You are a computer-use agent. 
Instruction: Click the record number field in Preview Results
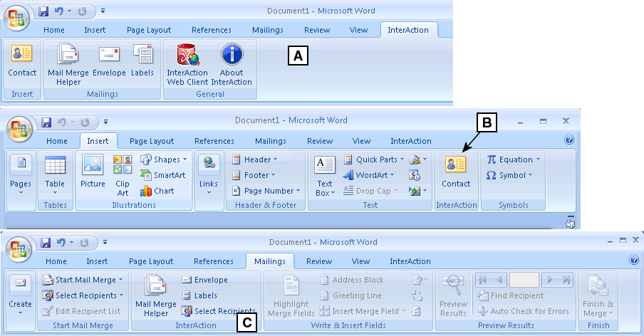[524, 280]
